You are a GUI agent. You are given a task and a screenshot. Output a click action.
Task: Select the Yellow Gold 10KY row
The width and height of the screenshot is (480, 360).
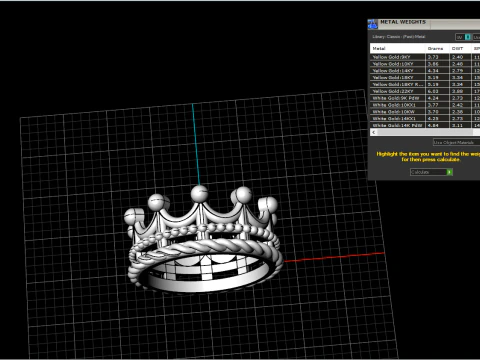[x=425, y=64]
